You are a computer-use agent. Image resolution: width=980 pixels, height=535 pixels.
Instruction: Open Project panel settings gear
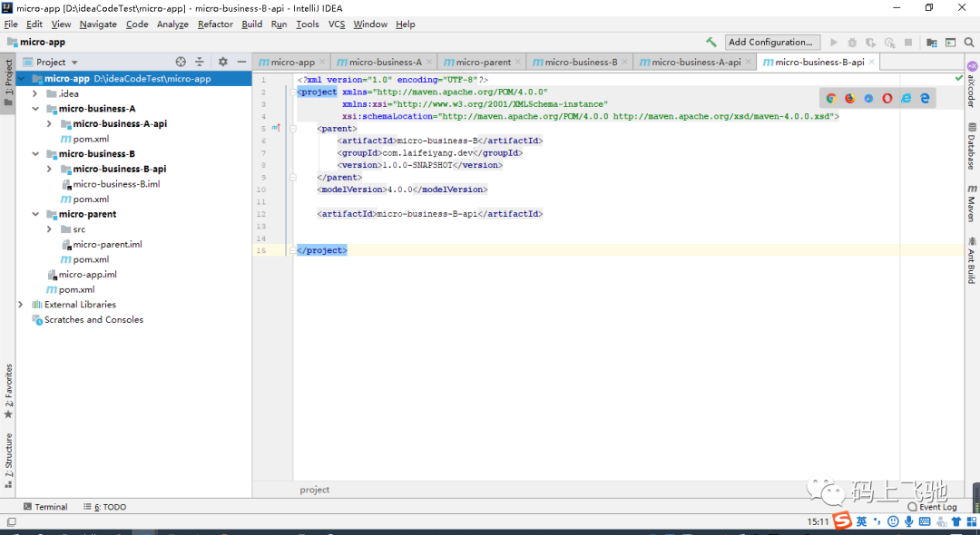(223, 62)
